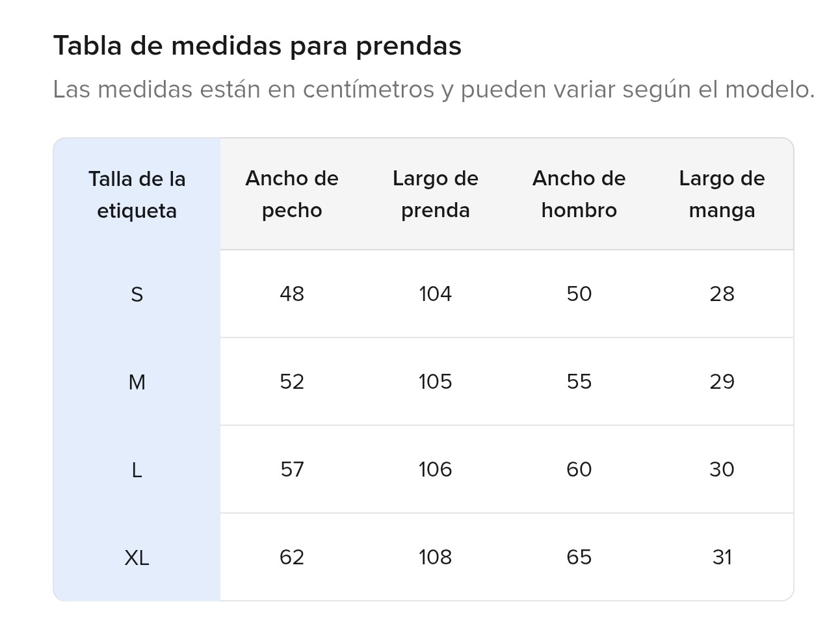
Task: Select shoulder width value 65 for XL
Action: point(579,557)
